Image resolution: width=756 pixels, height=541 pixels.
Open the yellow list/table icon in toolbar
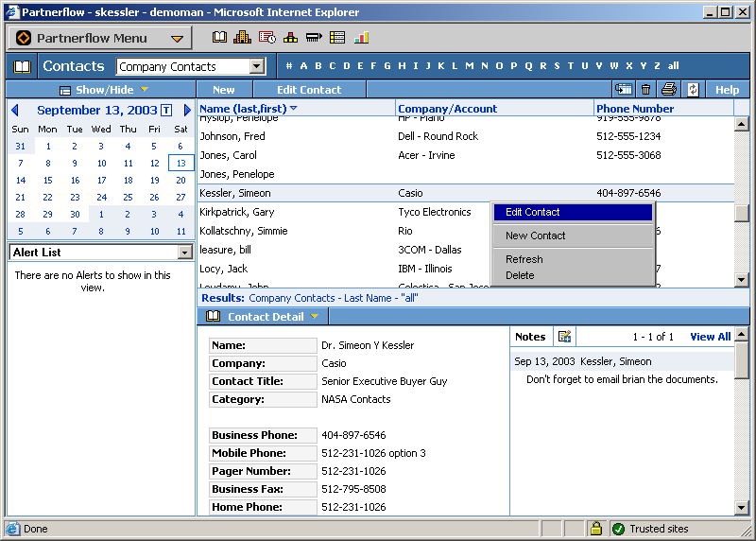[x=337, y=37]
